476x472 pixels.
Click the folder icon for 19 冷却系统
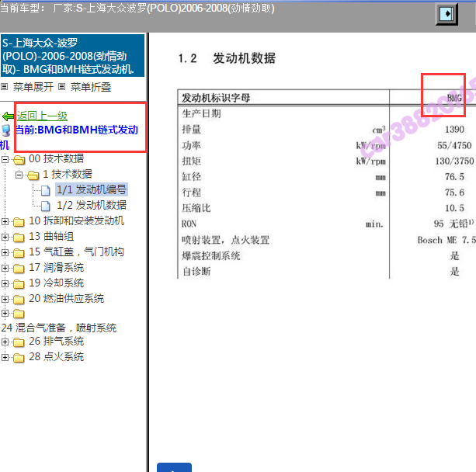point(19,284)
